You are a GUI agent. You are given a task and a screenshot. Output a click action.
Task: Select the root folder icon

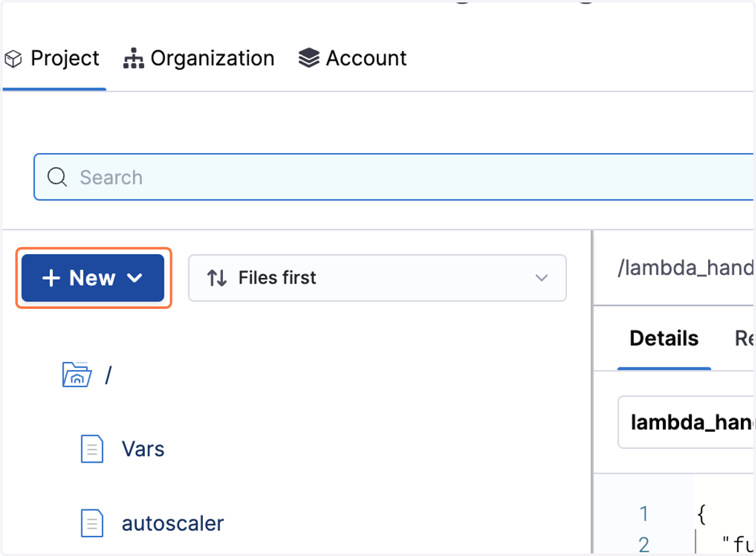pos(77,374)
